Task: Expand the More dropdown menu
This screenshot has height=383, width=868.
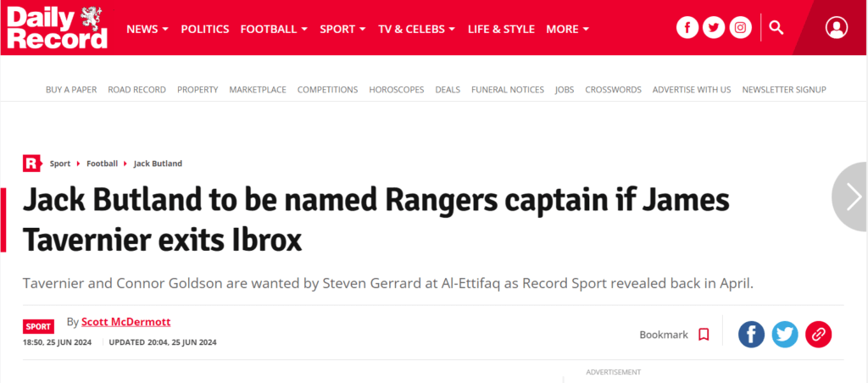Action: [567, 29]
